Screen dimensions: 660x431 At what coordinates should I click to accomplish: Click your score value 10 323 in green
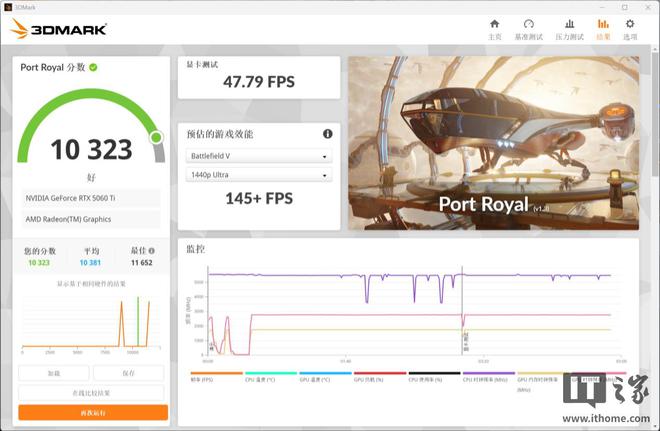tap(39, 263)
